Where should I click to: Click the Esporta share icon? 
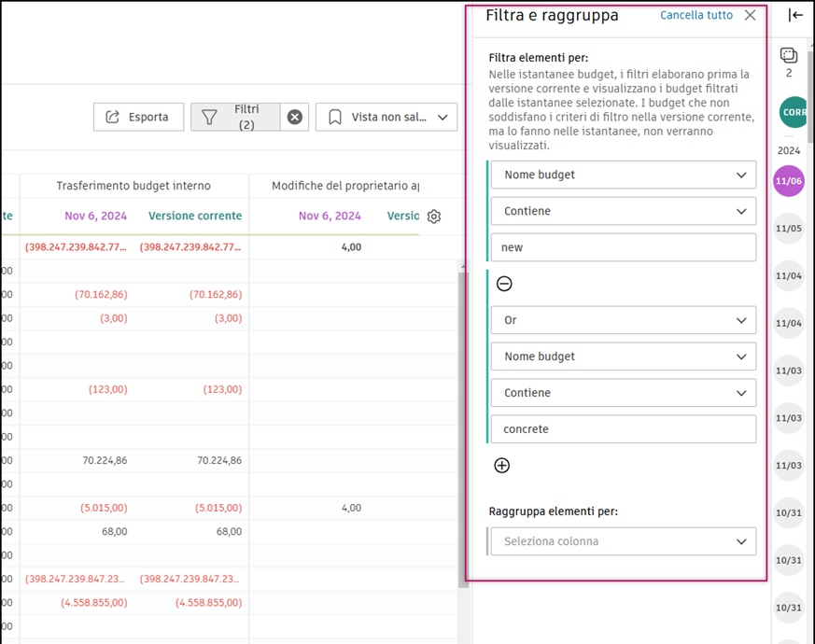tap(111, 117)
